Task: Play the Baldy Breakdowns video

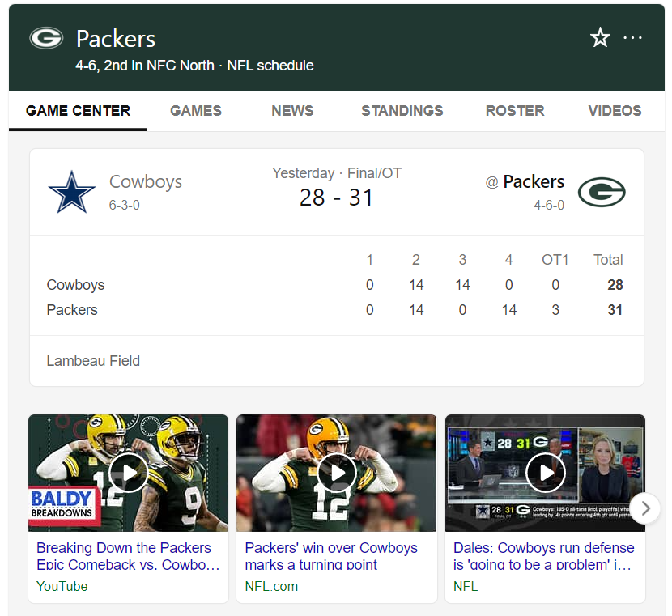Action: (128, 473)
